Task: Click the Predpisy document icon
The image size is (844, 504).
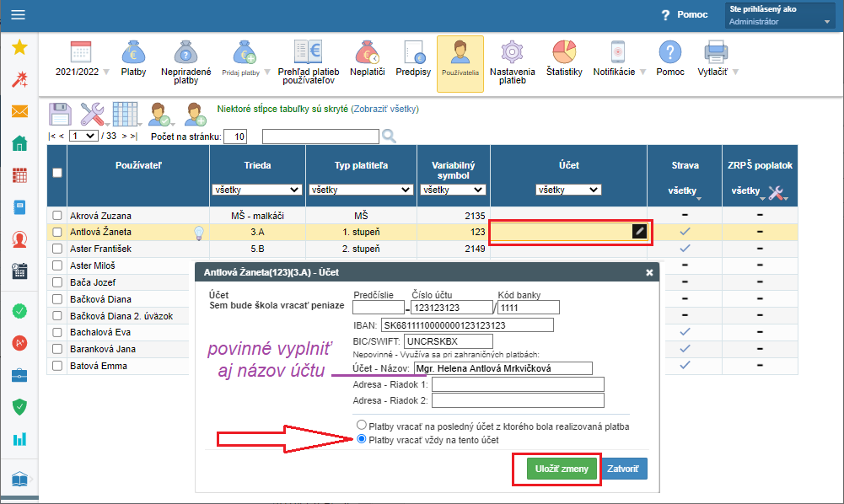Action: [x=413, y=57]
